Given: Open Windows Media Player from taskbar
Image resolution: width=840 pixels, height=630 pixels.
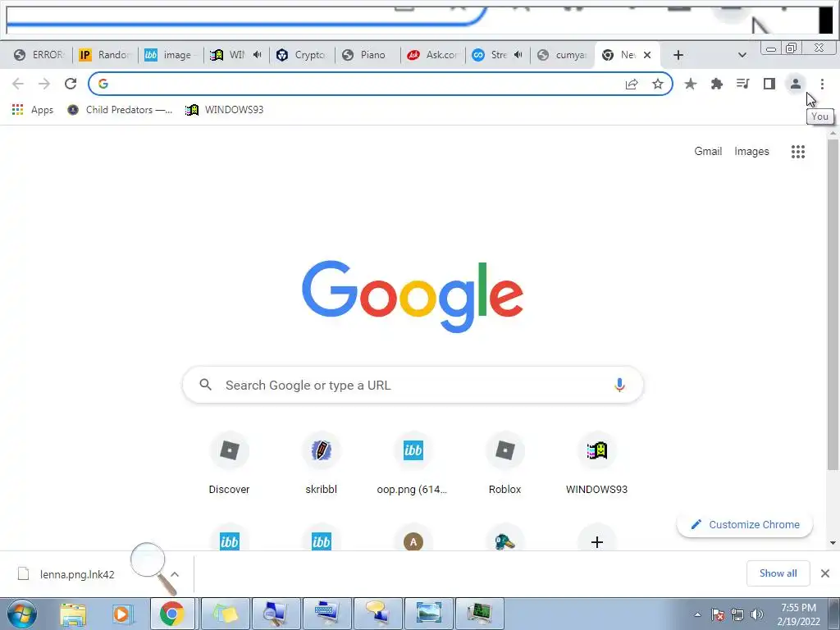Looking at the screenshot, I should 121,614.
